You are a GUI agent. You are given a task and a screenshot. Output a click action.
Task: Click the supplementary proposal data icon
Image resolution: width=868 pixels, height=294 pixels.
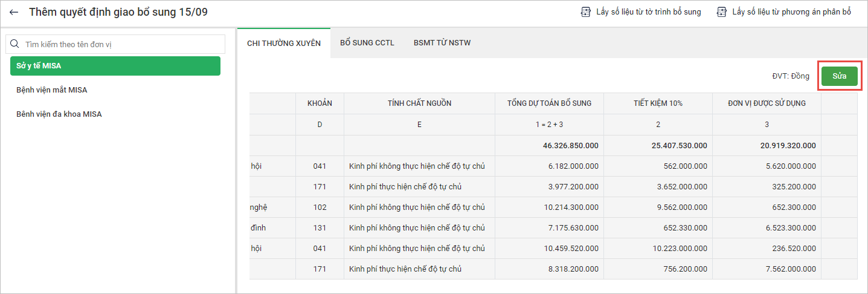click(x=585, y=12)
